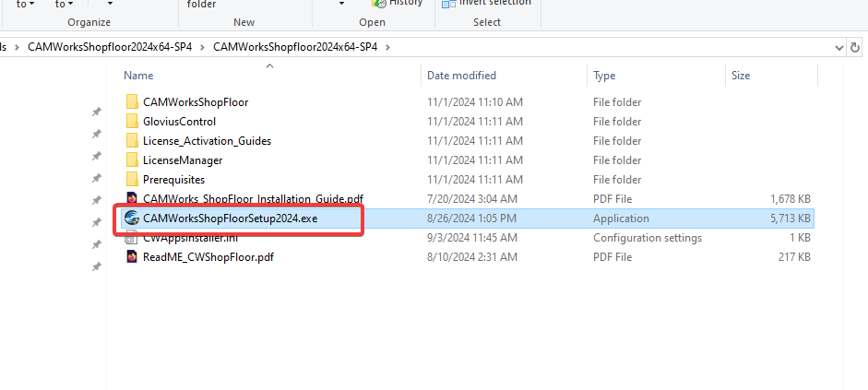Expand chevron between the two CAMWorksShopfloor breadcrumbs
The width and height of the screenshot is (868, 390).
(202, 47)
